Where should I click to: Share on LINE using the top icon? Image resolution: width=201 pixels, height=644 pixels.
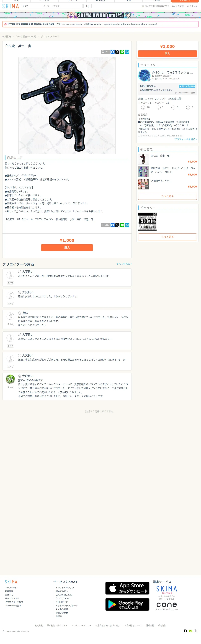pos(122,52)
